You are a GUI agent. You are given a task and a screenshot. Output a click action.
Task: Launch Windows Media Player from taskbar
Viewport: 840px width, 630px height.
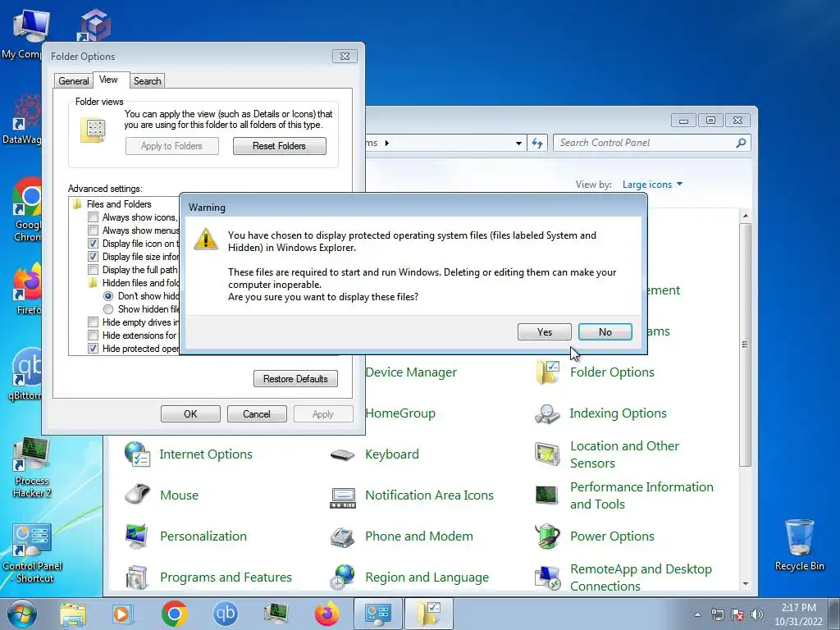(x=122, y=614)
